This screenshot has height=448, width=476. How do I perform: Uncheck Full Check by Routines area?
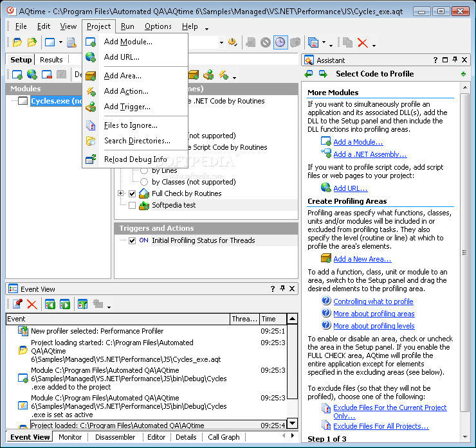pos(132,193)
